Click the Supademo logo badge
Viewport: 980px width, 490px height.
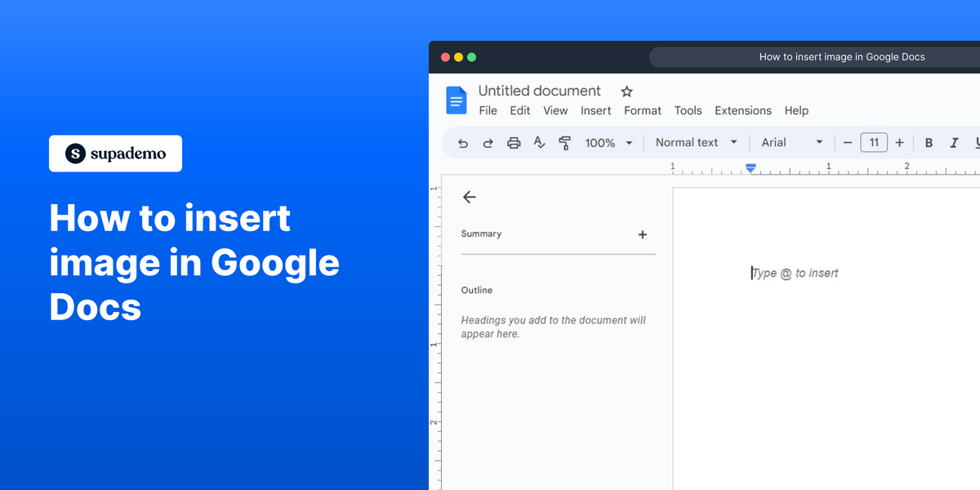[x=115, y=154]
